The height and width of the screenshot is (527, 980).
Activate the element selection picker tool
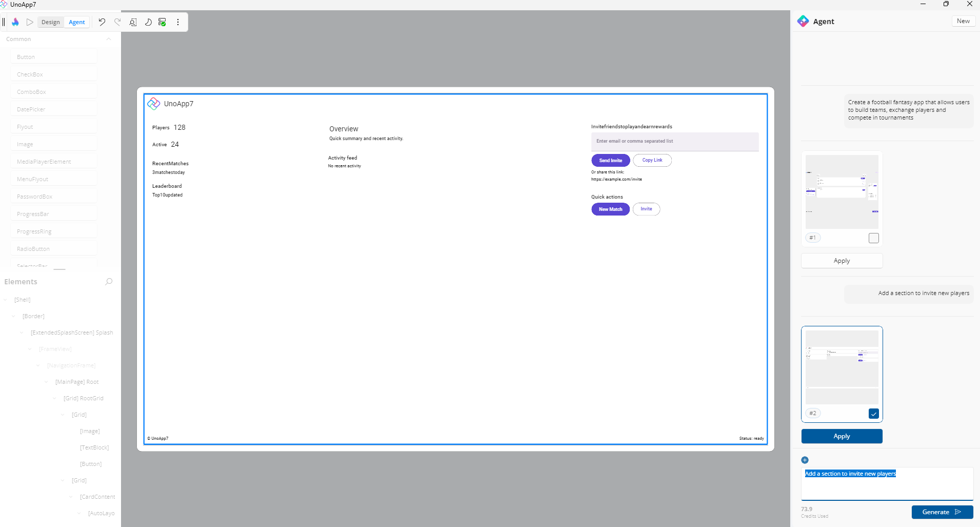tap(133, 22)
